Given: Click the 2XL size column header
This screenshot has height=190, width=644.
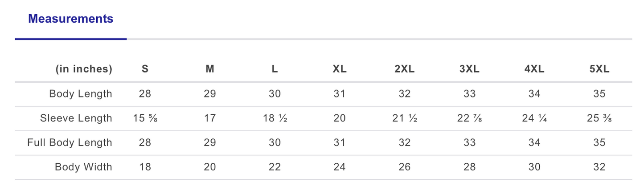Looking at the screenshot, I should (404, 69).
